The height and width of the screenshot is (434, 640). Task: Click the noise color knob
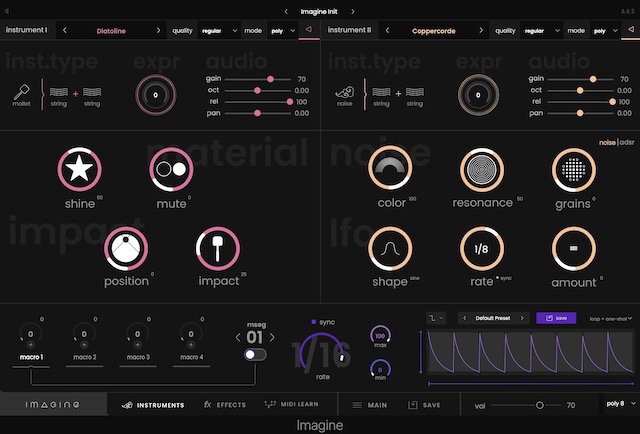tap(392, 169)
